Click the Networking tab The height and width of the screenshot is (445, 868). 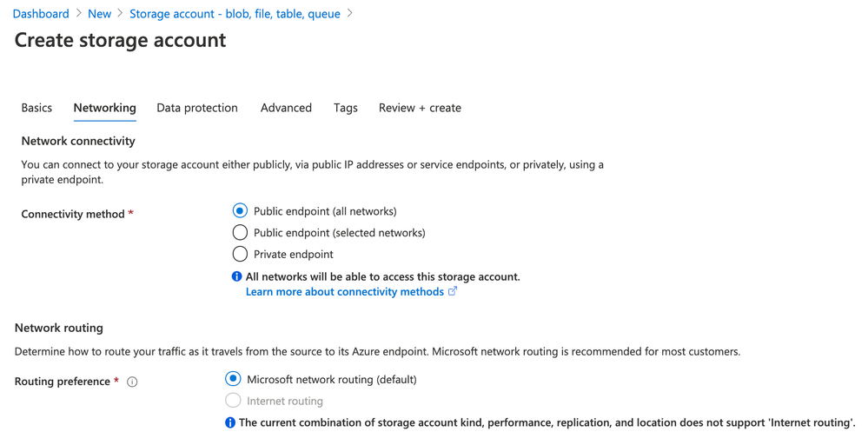[x=104, y=108]
